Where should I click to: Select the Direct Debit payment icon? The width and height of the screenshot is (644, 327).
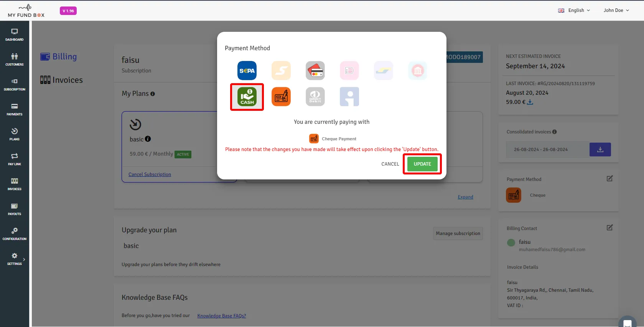(315, 97)
